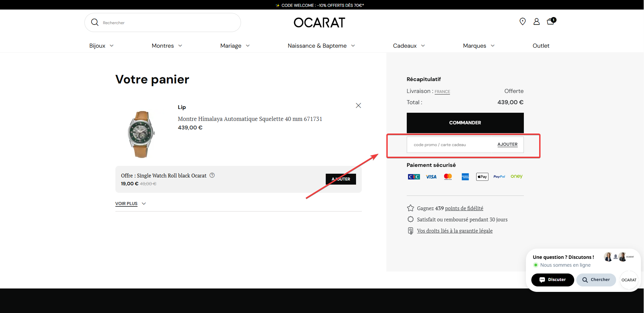The image size is (644, 313).
Task: Add the Single Watch Roll offer
Action: click(x=341, y=179)
